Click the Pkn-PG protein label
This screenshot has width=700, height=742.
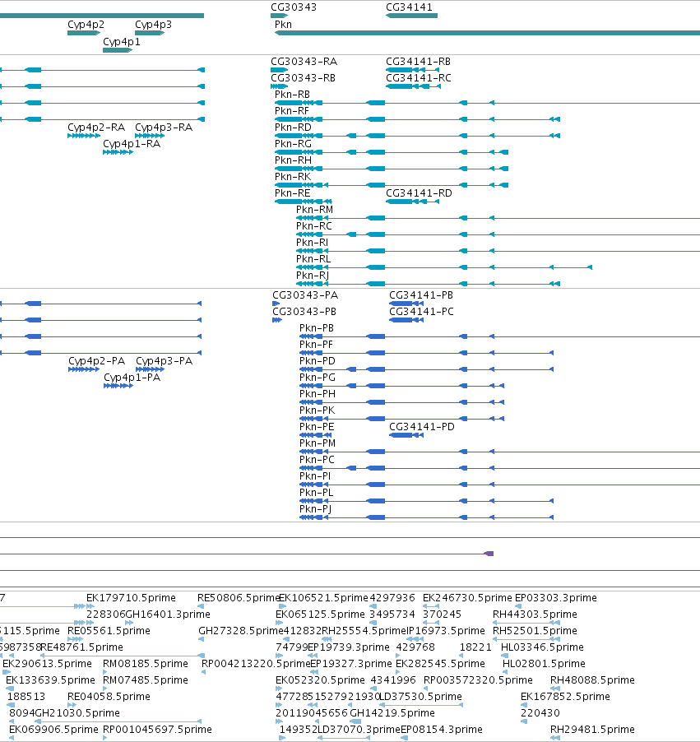318,378
